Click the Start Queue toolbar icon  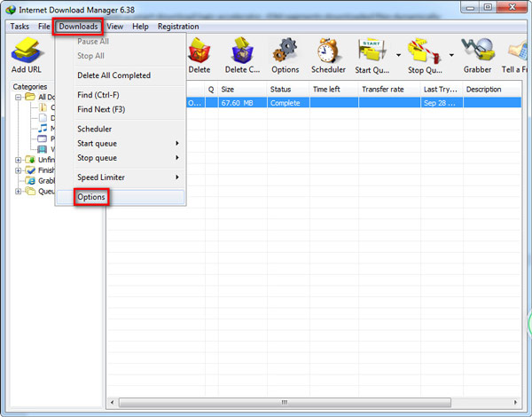point(372,51)
